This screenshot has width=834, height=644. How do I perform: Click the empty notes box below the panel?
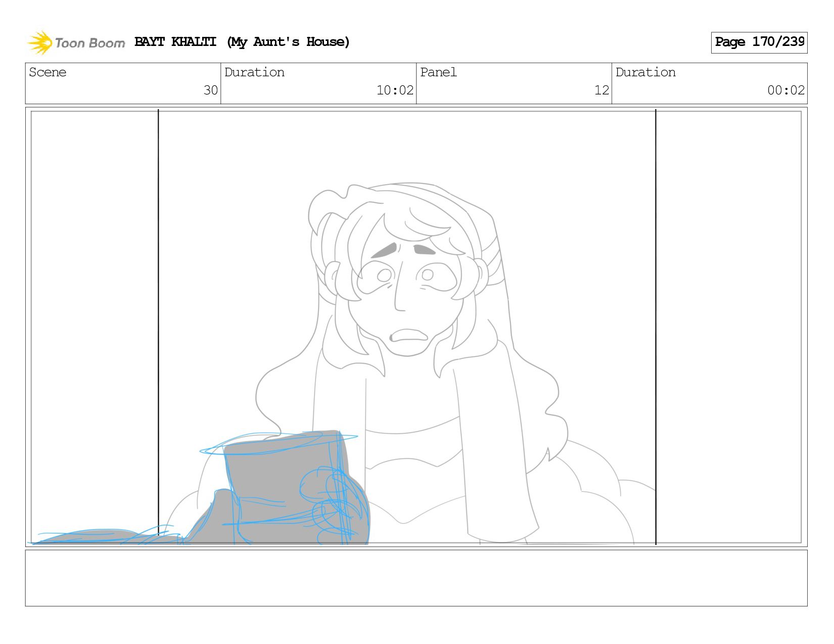(x=416, y=578)
